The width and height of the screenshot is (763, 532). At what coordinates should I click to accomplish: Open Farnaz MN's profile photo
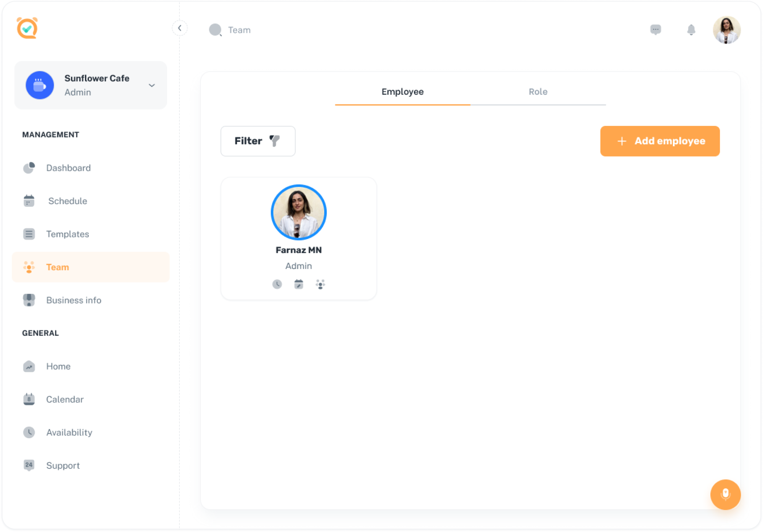point(299,212)
